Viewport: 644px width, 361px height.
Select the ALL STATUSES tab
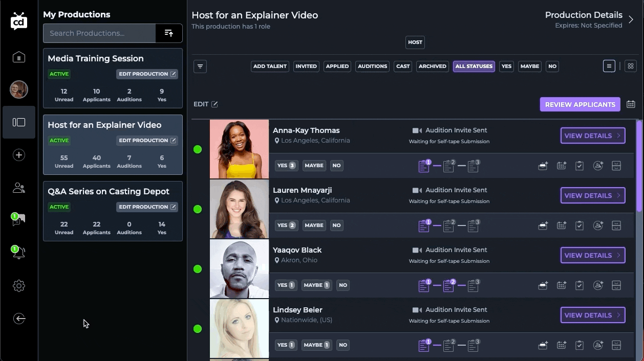(x=474, y=66)
